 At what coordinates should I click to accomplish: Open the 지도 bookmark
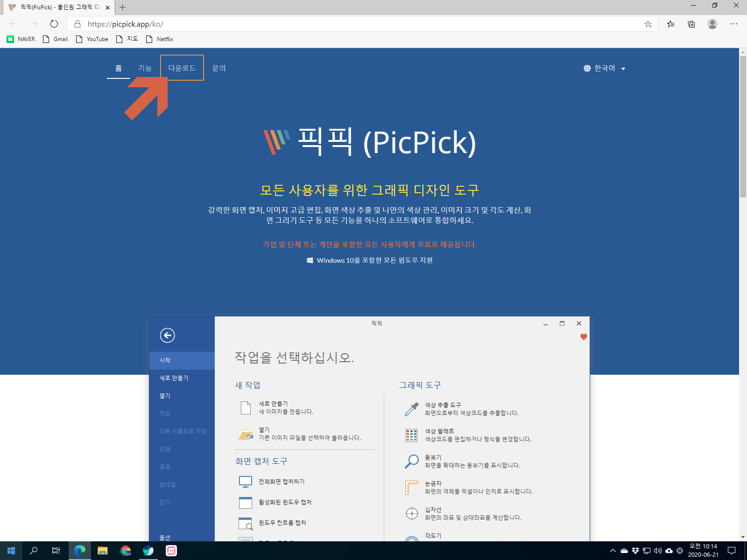(127, 39)
